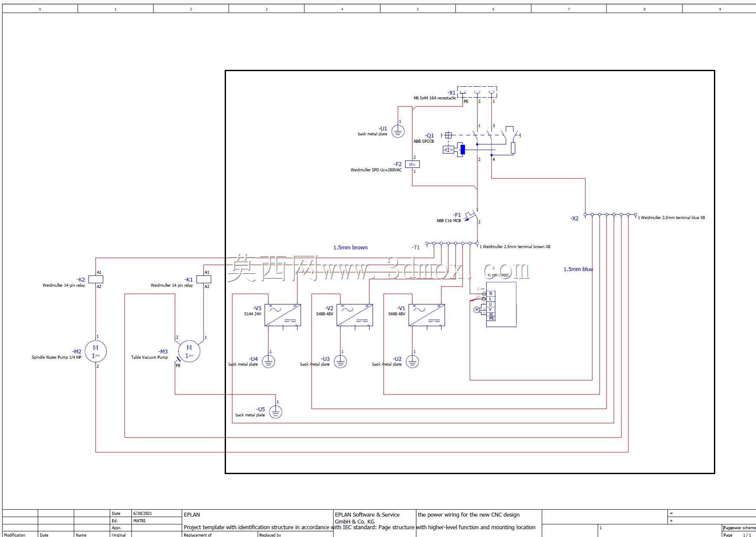Click the -K2 relay coil symbol

pyautogui.click(x=96, y=279)
